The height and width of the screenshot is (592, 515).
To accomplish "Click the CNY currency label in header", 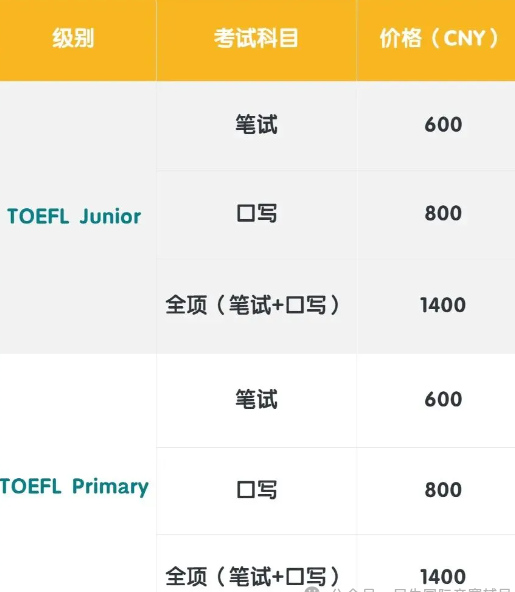I will coord(464,38).
